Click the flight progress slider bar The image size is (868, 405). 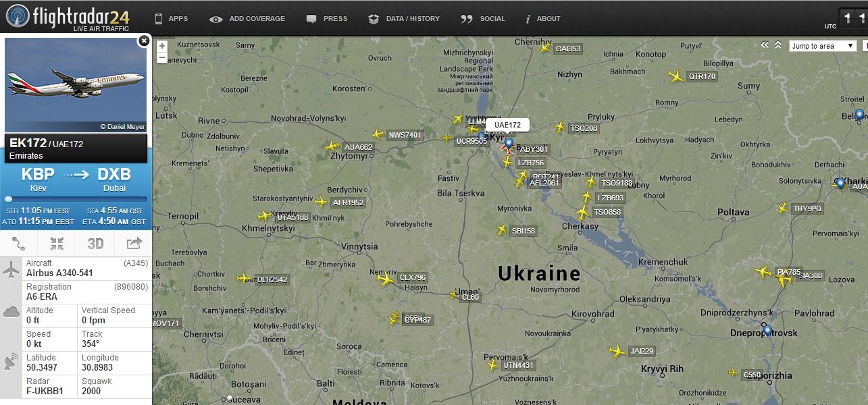coord(76,199)
